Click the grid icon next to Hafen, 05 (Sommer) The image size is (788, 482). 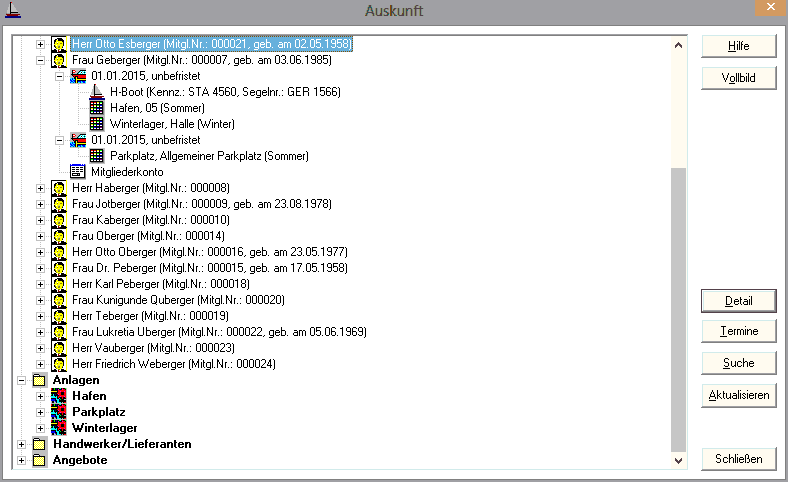(x=97, y=108)
